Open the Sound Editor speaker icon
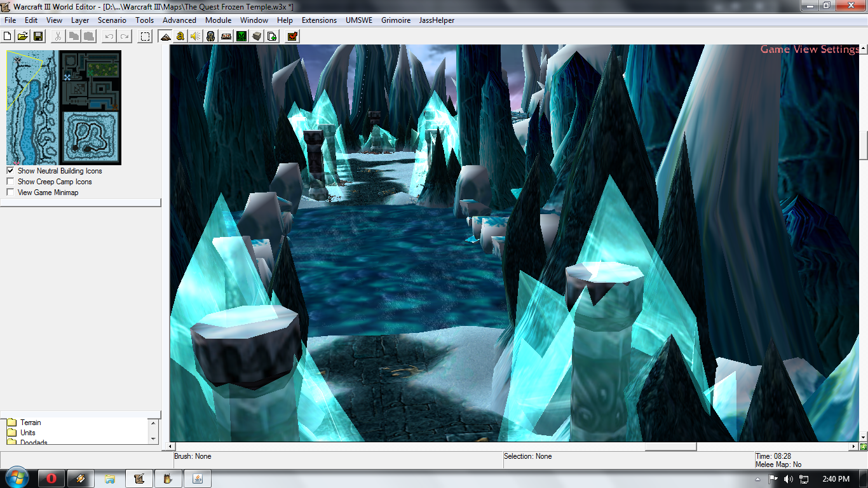 click(196, 36)
